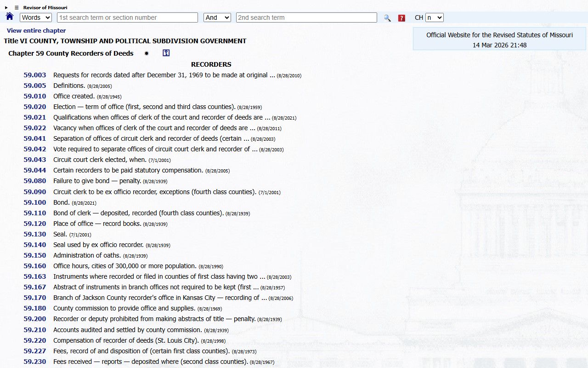The width and height of the screenshot is (588, 368).
Task: Click the Revisor of Missouri title
Action: pyautogui.click(x=45, y=8)
